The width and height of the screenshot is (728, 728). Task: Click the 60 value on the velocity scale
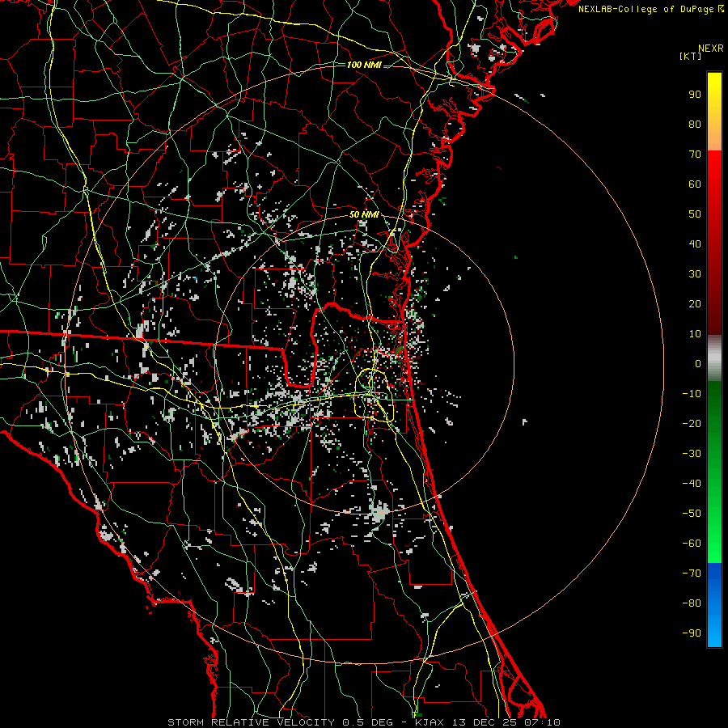click(695, 184)
